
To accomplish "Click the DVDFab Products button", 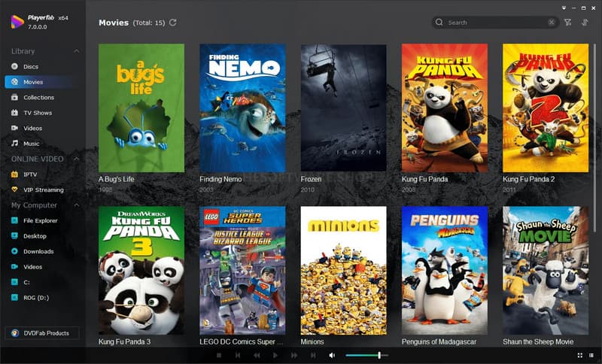I will point(42,333).
